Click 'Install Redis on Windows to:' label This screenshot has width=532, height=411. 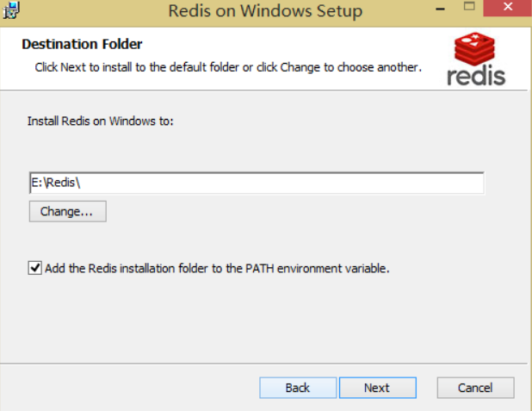point(101,121)
